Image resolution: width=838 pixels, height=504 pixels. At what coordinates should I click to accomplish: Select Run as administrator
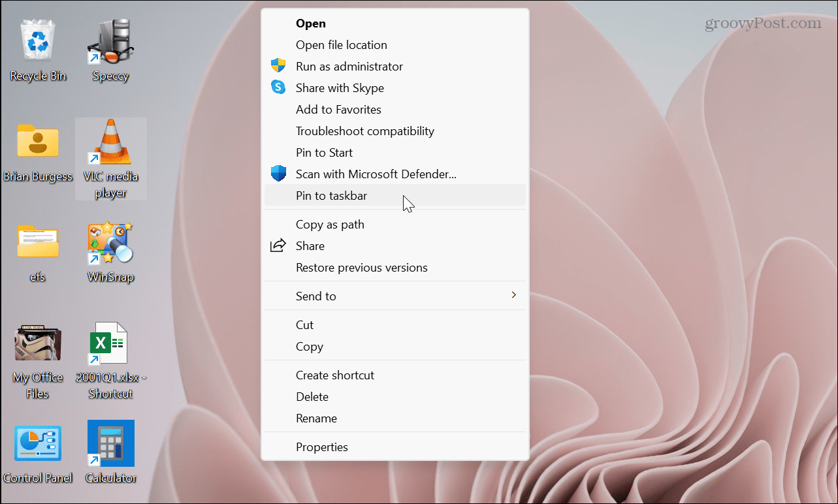pos(395,66)
